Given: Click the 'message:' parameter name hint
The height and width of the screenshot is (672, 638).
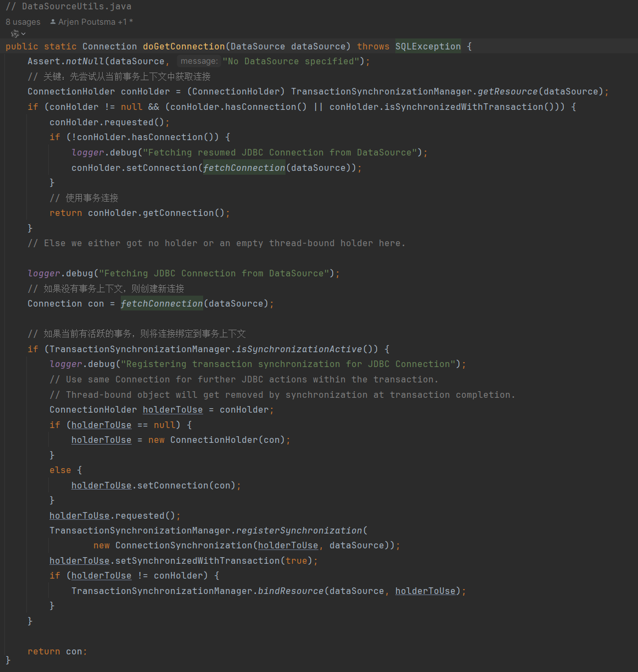Looking at the screenshot, I should 199,61.
